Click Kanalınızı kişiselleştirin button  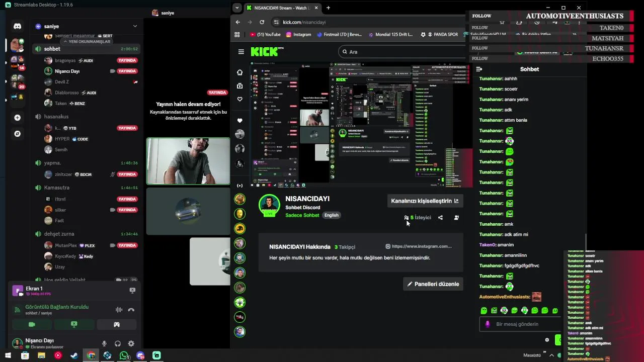coord(425,201)
